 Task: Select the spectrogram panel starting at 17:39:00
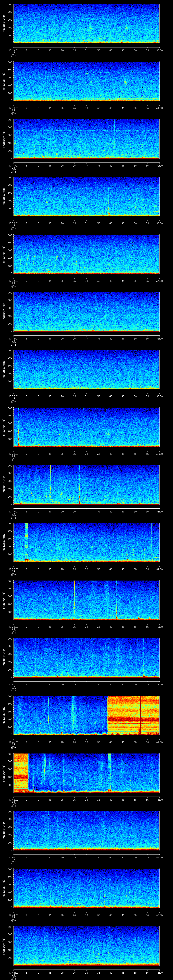tap(87, 600)
